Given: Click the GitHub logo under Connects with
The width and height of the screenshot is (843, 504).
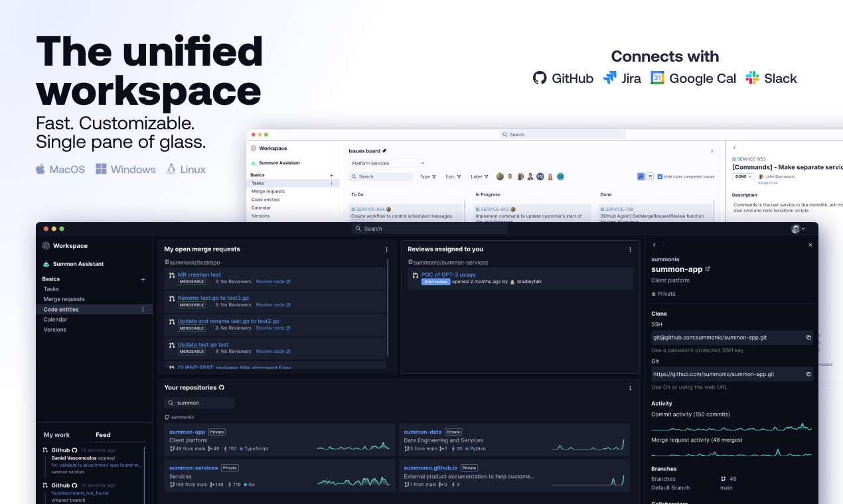Looking at the screenshot, I should click(x=540, y=78).
